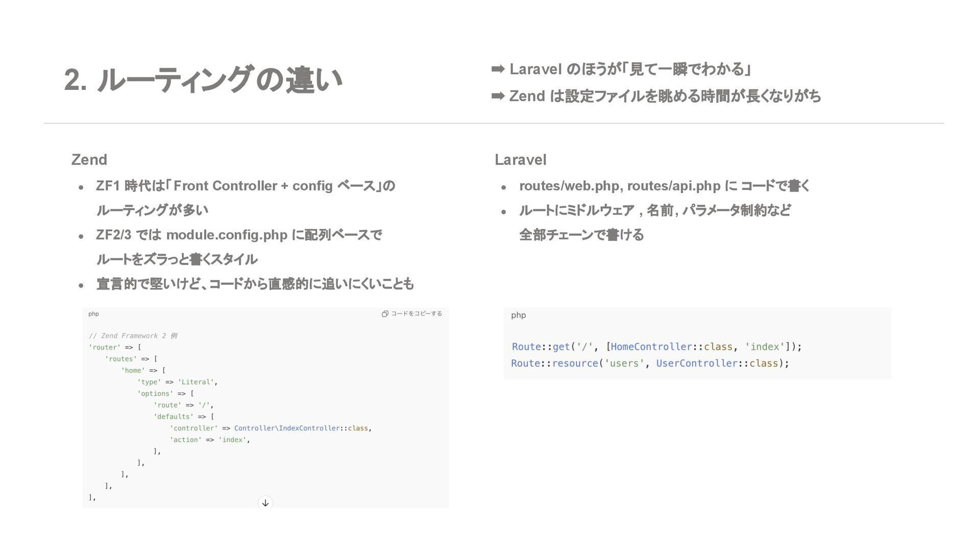Click the copy code icon in Zend snippet
The image size is (980, 551).
coord(385,314)
